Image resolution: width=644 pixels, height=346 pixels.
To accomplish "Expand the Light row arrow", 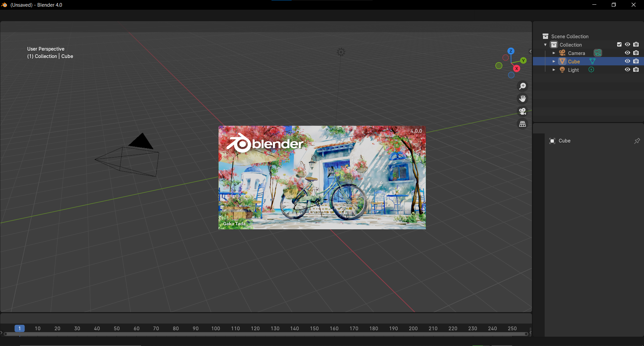I will pos(554,70).
